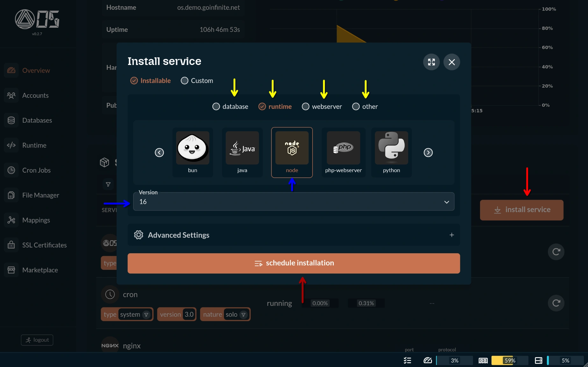Click the refresh icon next to the cron service
Image resolution: width=588 pixels, height=367 pixels.
556,303
